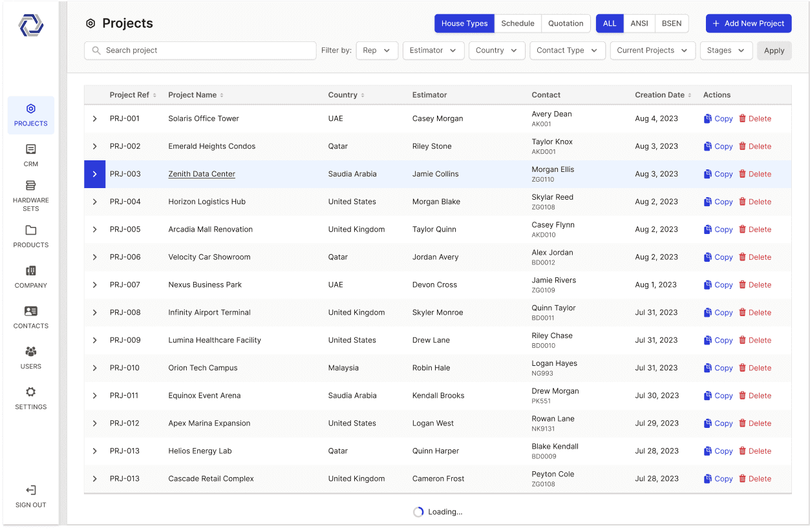Copy the Apex Marina Expansion project
Image resolution: width=810 pixels, height=532 pixels.
718,423
